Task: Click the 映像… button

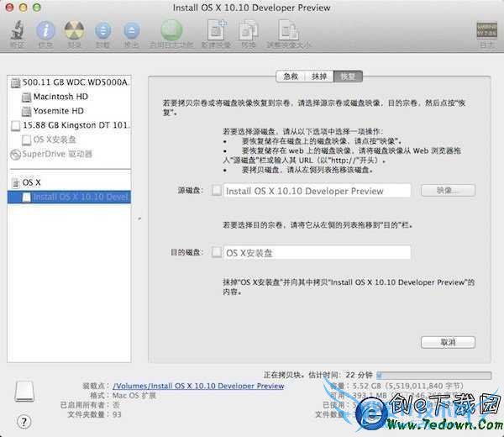Action: coord(448,191)
